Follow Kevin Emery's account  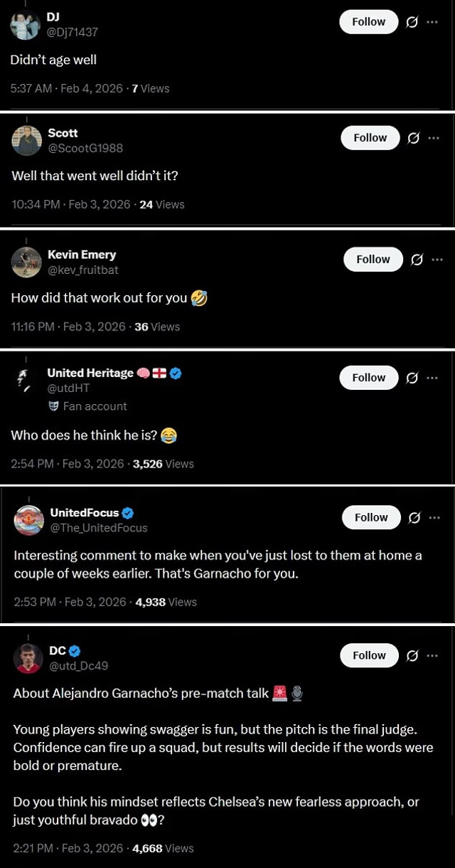(x=373, y=260)
